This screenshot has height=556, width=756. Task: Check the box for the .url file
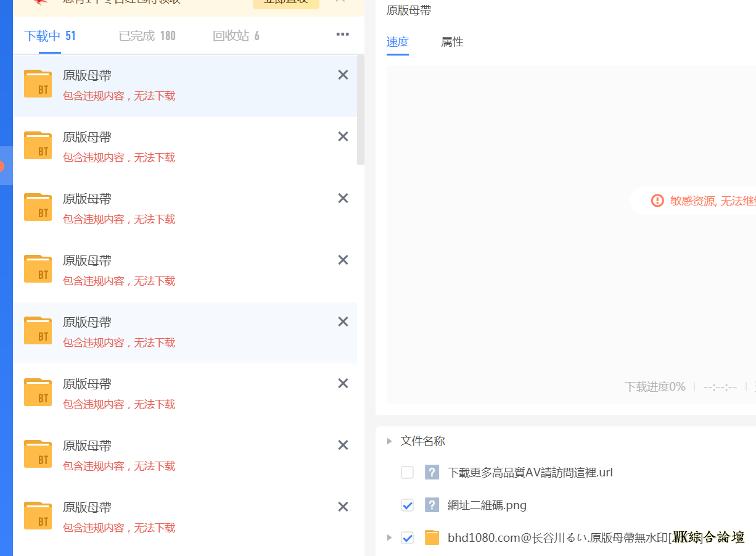[x=407, y=473]
